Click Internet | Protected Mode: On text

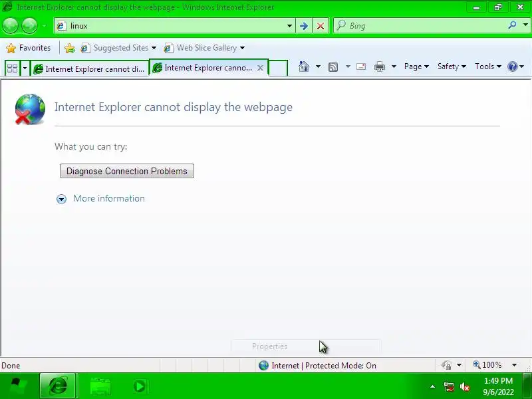[324, 366]
